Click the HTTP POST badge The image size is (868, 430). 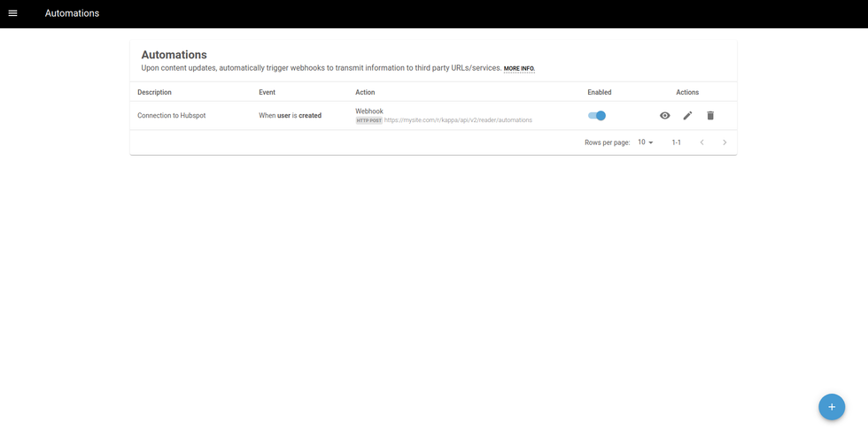[368, 120]
